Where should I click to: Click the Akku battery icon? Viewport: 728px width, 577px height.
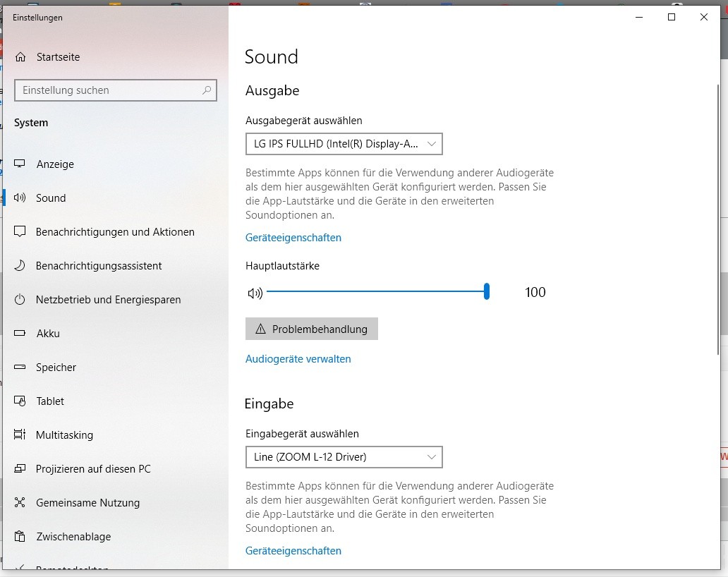pos(20,334)
